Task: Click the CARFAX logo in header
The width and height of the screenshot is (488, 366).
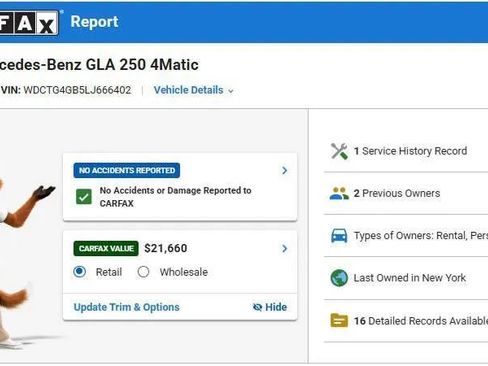Action: (29, 23)
